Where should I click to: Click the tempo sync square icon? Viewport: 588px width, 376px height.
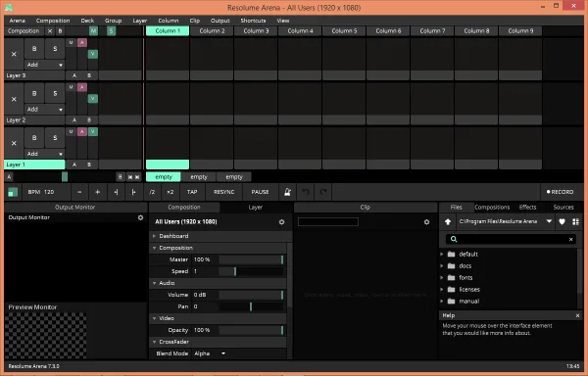13,192
